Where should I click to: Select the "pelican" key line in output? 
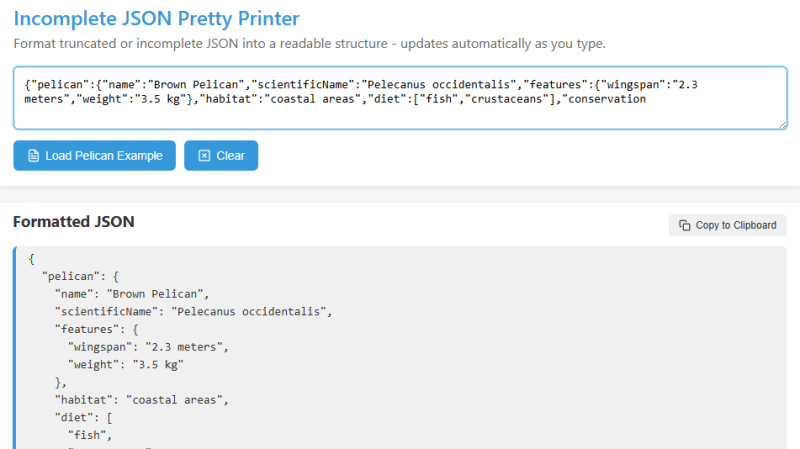click(x=81, y=275)
